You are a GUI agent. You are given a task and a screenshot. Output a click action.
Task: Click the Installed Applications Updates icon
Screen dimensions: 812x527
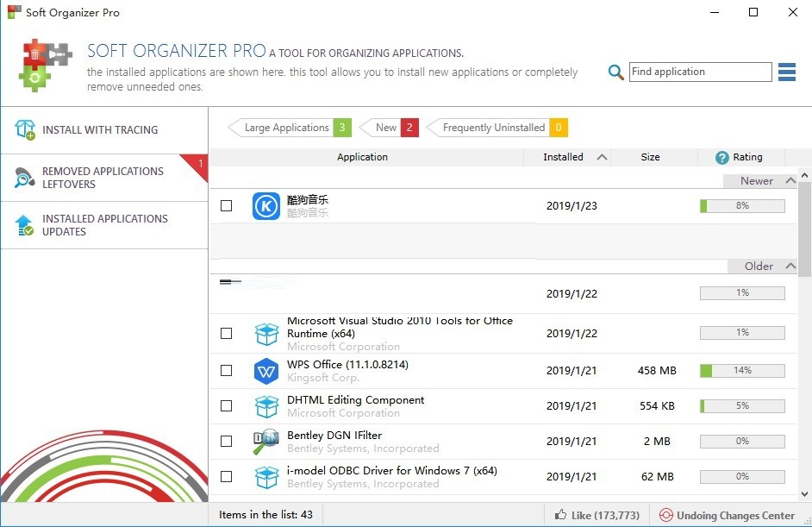(24, 225)
